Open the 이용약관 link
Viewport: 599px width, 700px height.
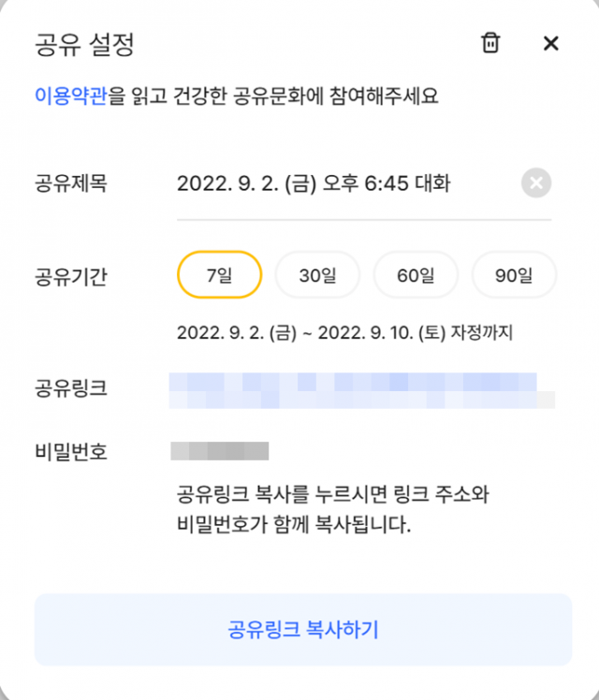[71, 95]
